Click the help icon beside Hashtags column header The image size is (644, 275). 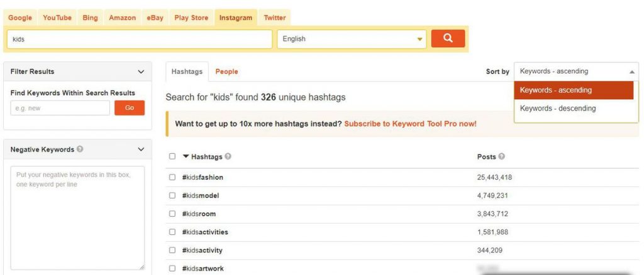pyautogui.click(x=228, y=156)
